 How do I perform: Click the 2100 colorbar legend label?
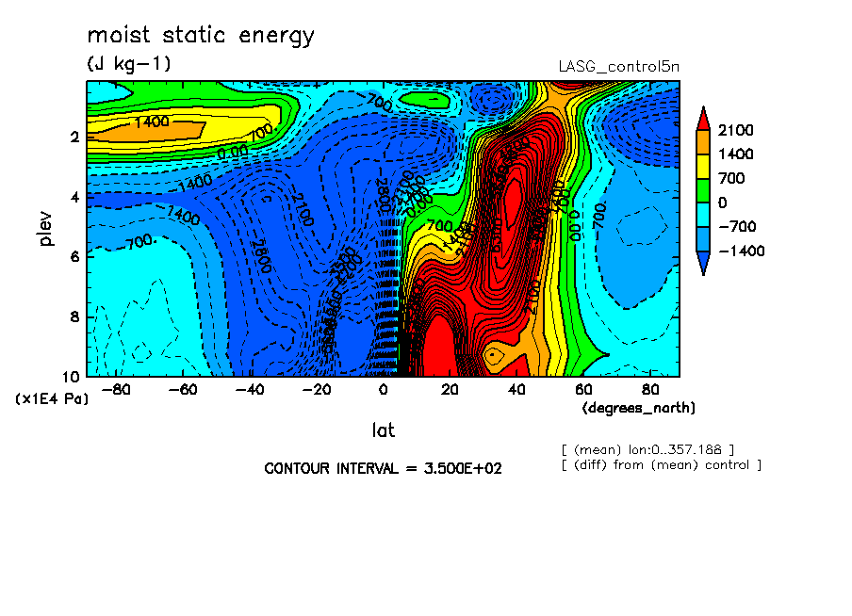(x=735, y=130)
